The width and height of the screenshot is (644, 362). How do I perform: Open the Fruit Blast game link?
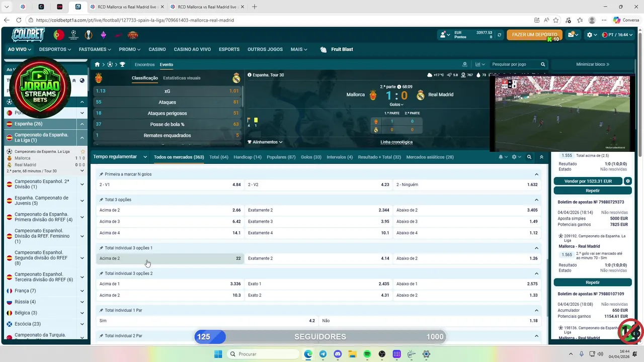(337, 49)
